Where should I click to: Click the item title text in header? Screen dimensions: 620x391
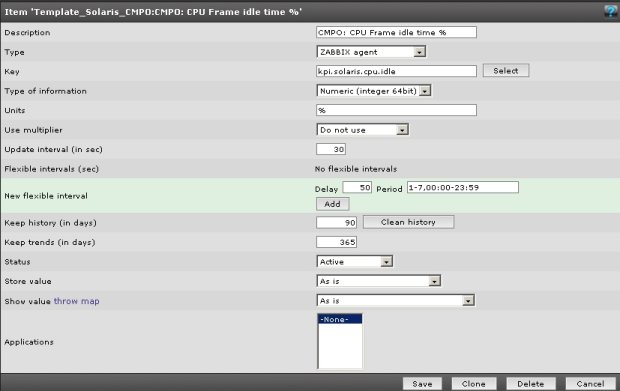point(153,12)
